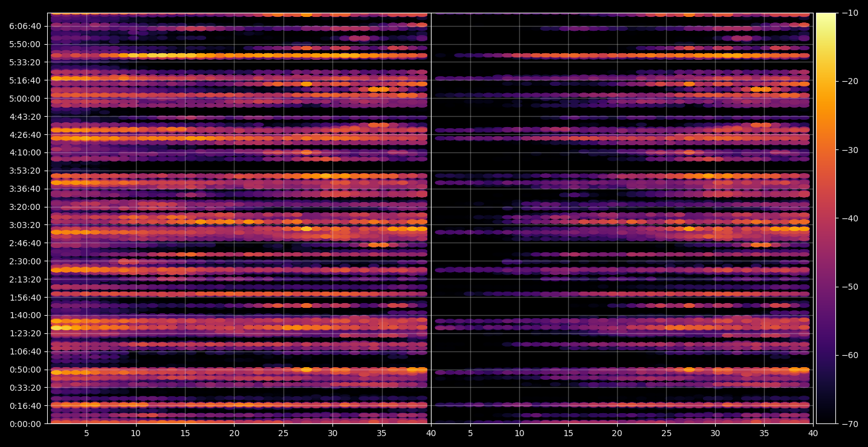Select the 5:33:20 y-axis tick label
This screenshot has height=447, width=868.
(25, 62)
